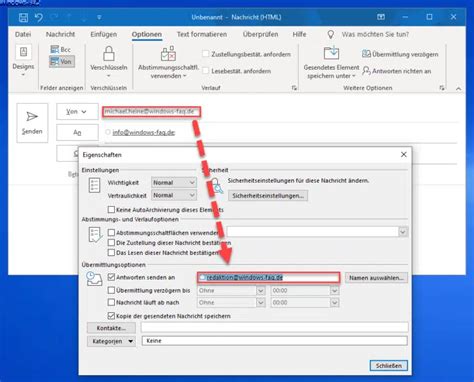The image size is (474, 382).
Task: Click the Abstimmungsschaltfl. verwenden icon
Action: (168, 53)
